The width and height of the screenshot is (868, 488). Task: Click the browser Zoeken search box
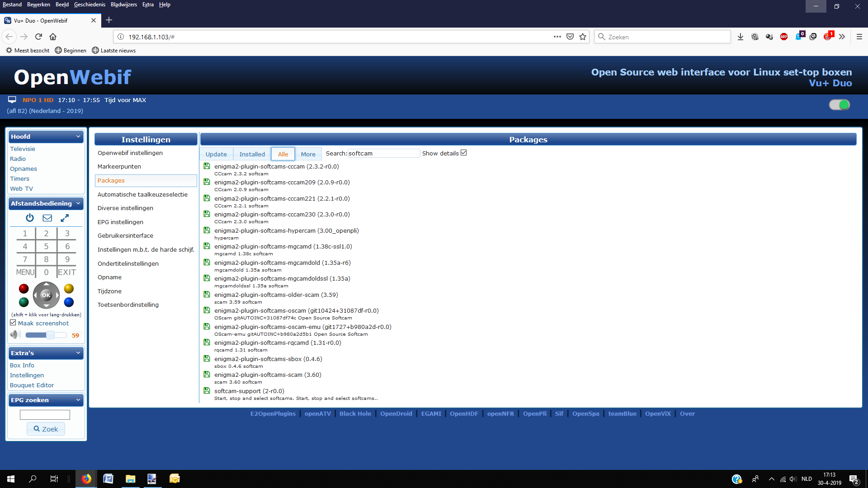pos(663,37)
